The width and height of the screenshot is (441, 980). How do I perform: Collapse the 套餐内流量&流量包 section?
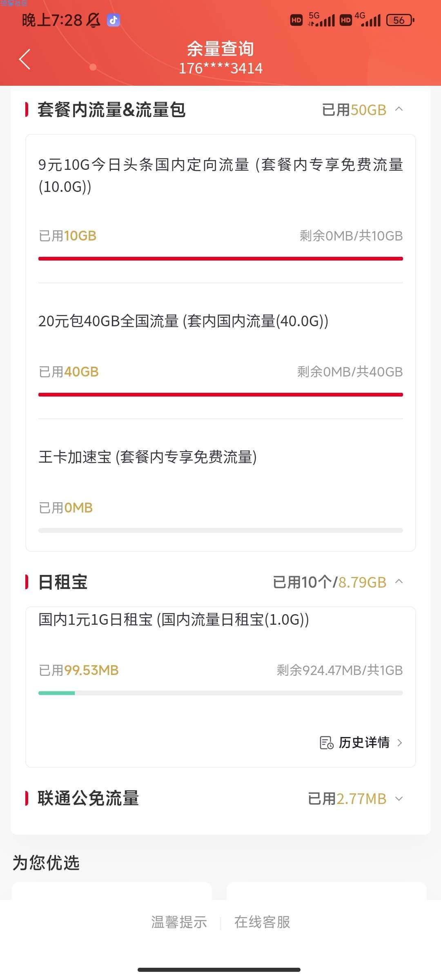(x=399, y=109)
